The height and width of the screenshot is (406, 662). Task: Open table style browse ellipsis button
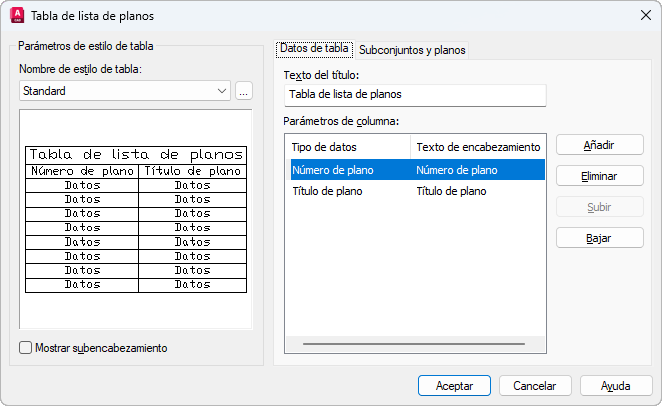click(245, 91)
